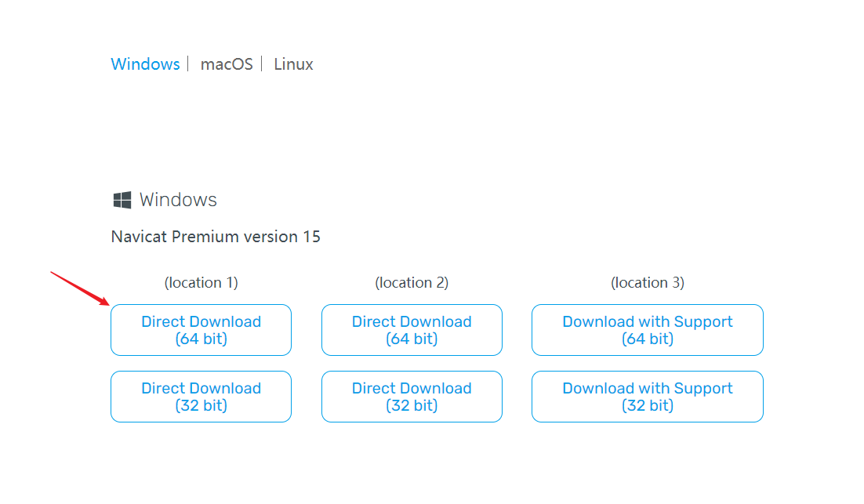Click the empty area right of the Linux tab

click(470, 64)
